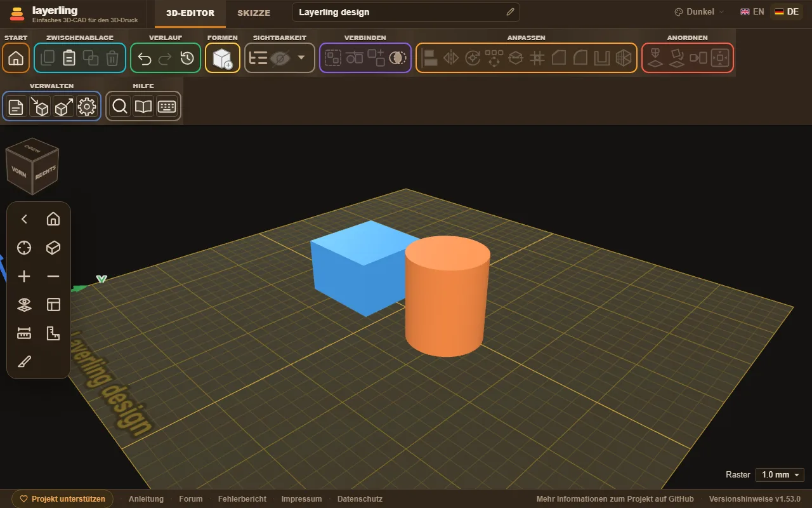Create a new document in Verwalten
812x508 pixels.
[16, 107]
